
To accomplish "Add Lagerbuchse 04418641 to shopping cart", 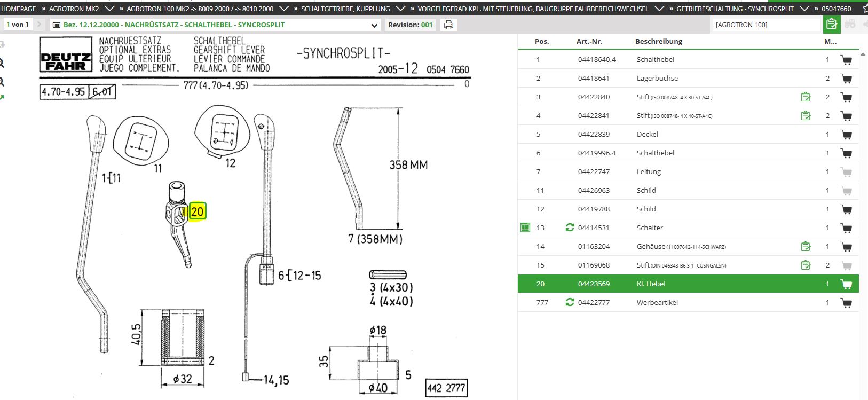I will point(846,79).
